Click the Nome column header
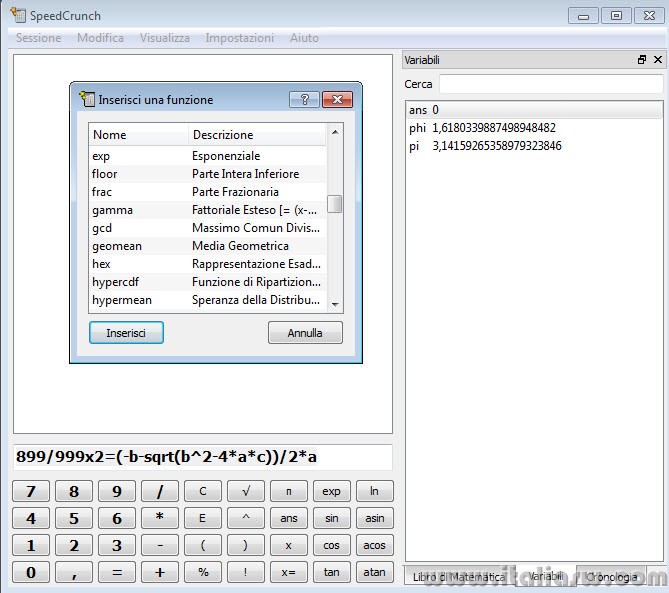This screenshot has width=669, height=593. pyautogui.click(x=139, y=135)
